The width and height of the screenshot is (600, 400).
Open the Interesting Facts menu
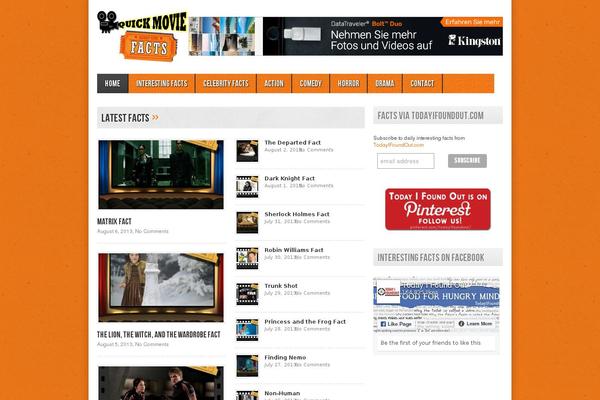coord(161,83)
